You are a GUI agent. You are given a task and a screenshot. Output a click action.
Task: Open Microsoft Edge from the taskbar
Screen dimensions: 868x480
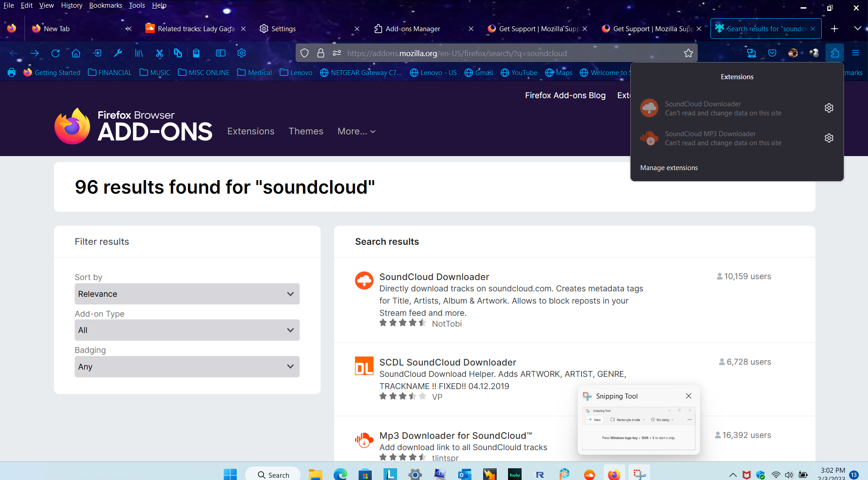point(340,475)
